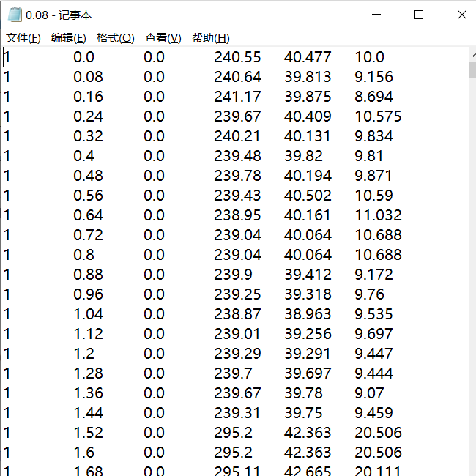Viewport: 476px width, 476px height.
Task: Click the value 9.81
Action: click(x=368, y=156)
